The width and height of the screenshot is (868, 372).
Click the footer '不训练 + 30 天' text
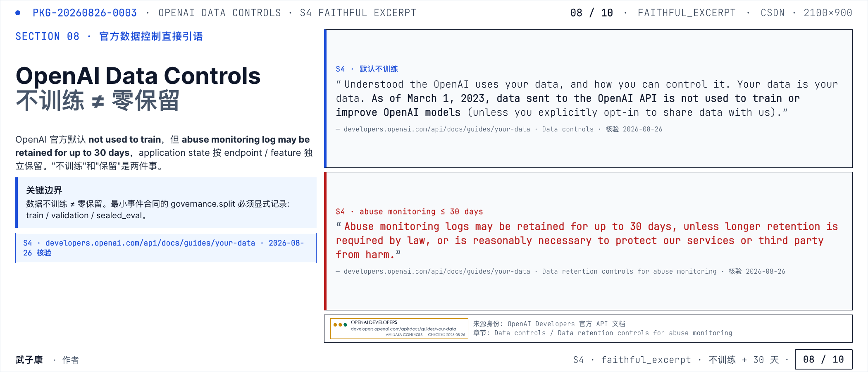(744, 360)
